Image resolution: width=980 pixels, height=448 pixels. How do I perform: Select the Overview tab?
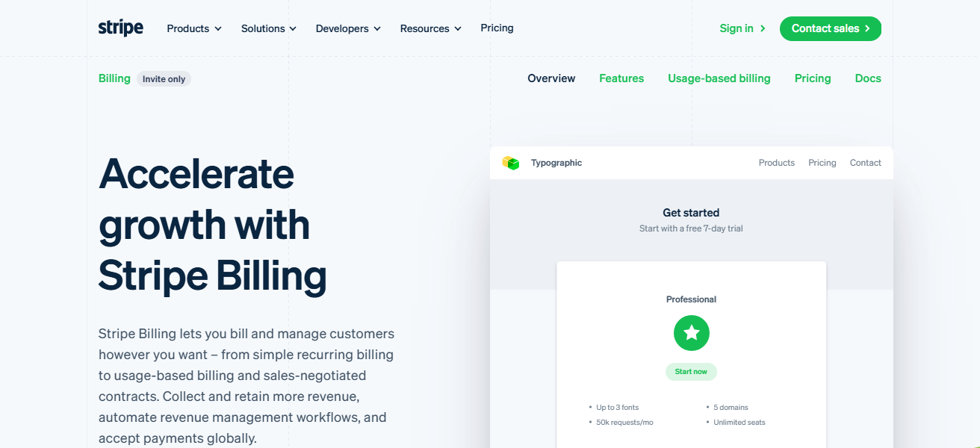tap(551, 78)
